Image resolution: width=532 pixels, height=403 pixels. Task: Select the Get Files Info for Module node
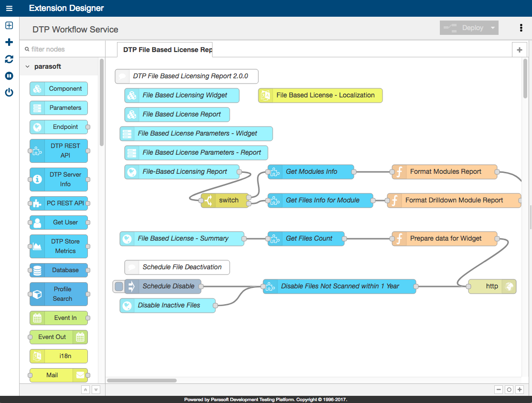(320, 201)
